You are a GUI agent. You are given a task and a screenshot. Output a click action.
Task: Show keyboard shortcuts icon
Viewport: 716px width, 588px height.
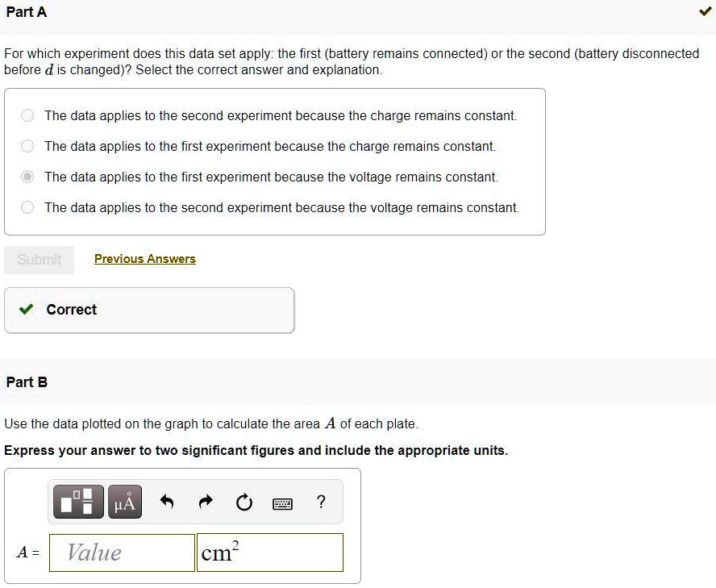pos(282,503)
